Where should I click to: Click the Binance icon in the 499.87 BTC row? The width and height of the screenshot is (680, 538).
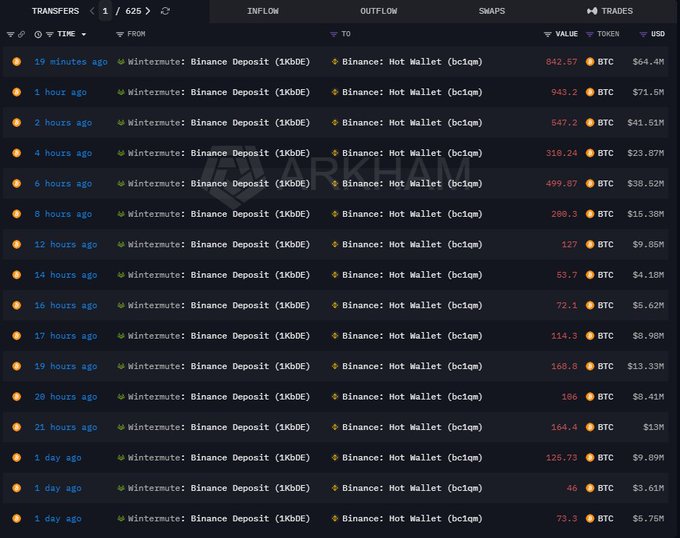[335, 183]
